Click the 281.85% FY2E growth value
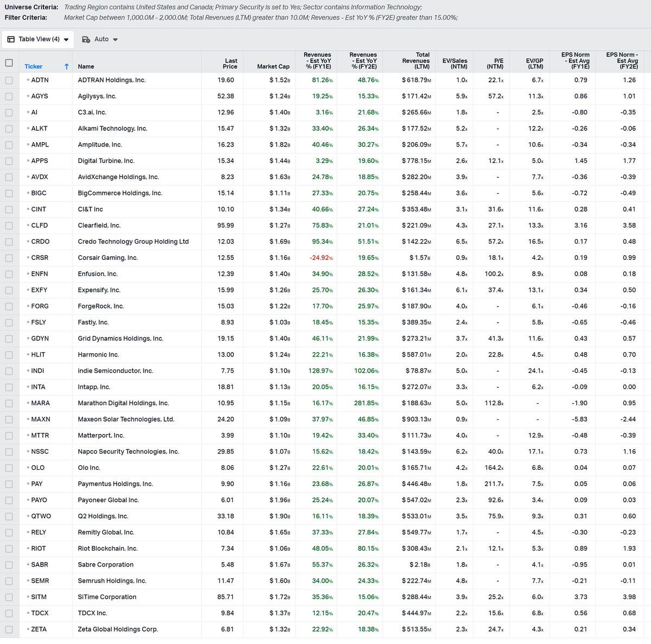 pos(366,404)
